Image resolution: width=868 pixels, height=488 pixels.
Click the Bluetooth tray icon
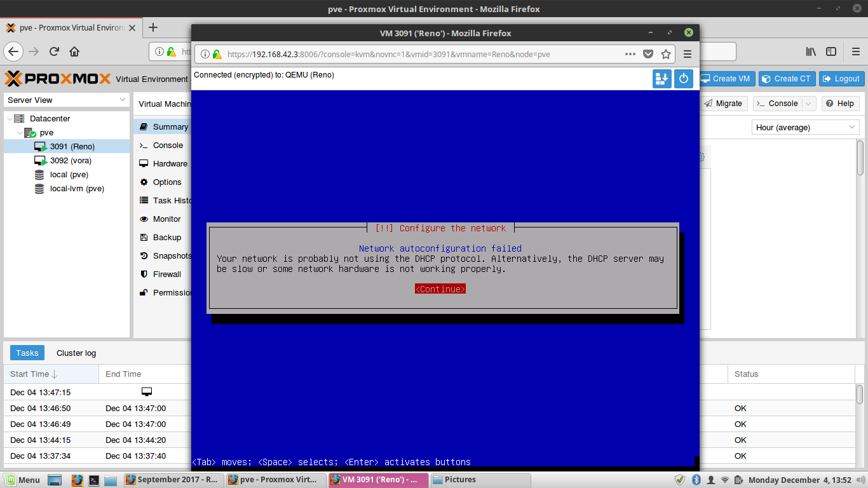point(696,480)
